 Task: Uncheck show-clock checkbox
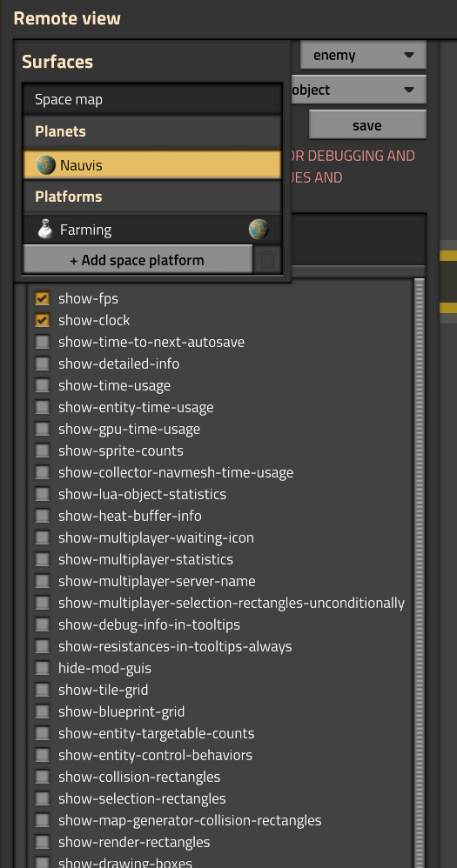pyautogui.click(x=42, y=320)
